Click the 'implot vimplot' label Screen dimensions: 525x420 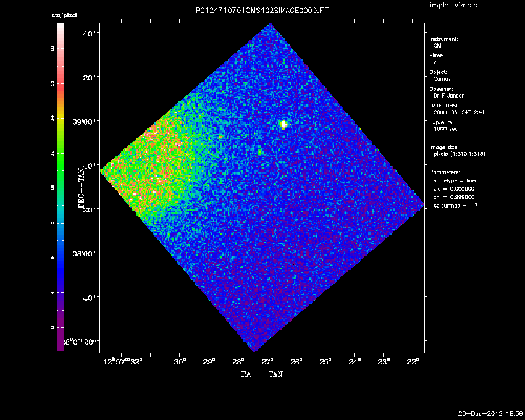pyautogui.click(x=455, y=6)
